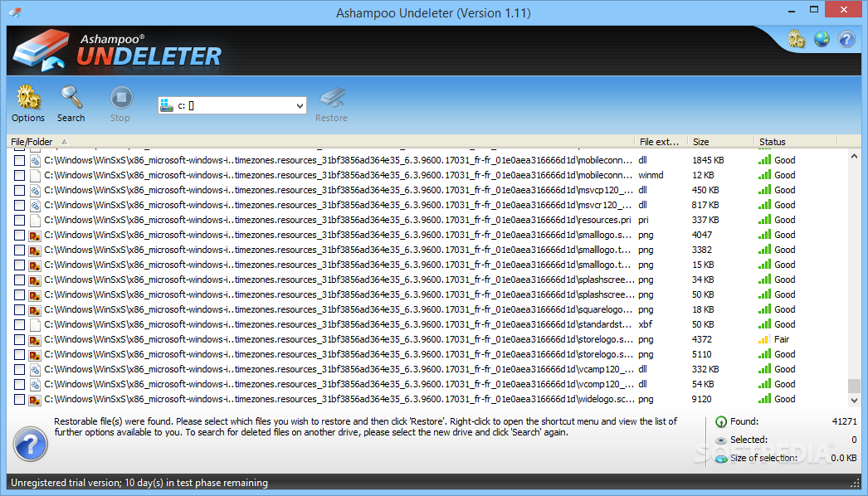Start a scan with the Search magnifier
Screen dimensions: 868x496
[71, 104]
